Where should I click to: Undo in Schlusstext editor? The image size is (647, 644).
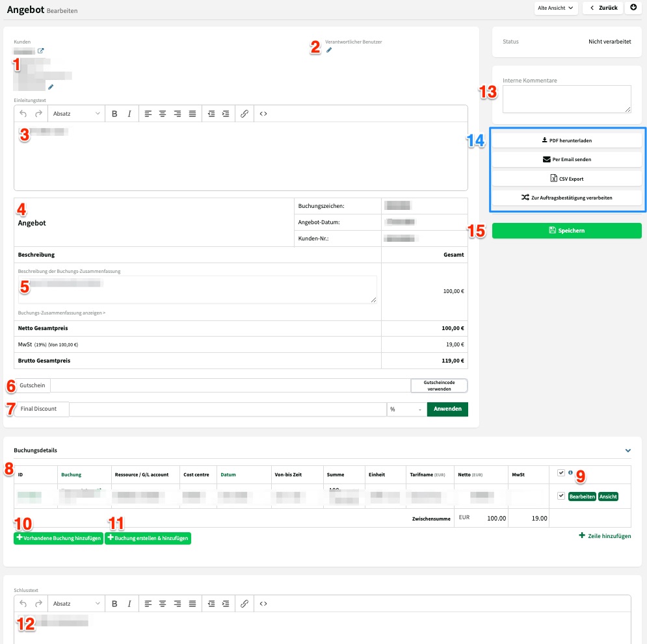(23, 604)
